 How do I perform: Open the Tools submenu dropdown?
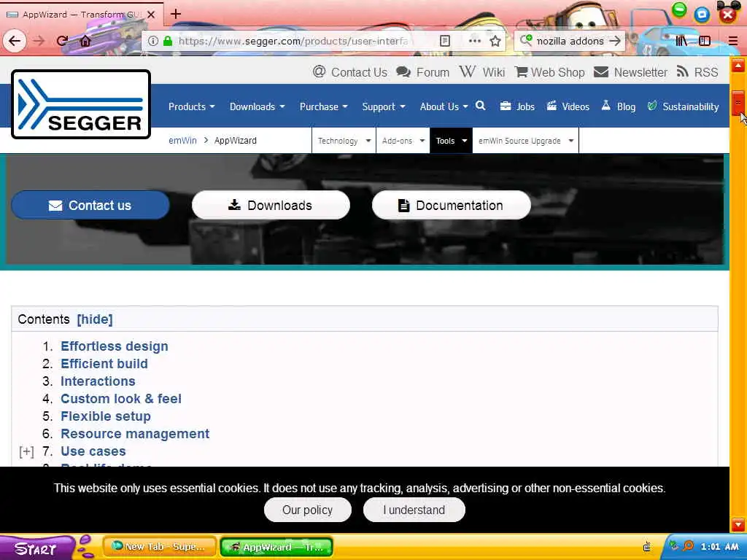click(451, 141)
